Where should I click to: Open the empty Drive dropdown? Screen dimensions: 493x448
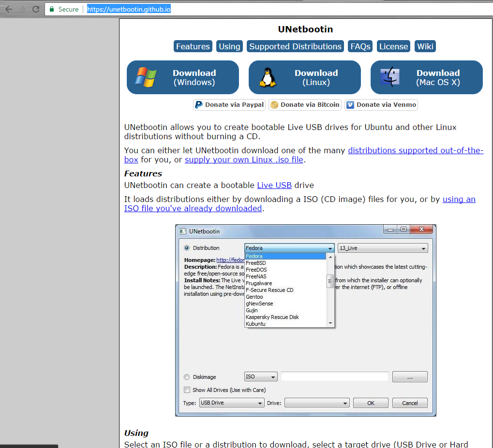[x=317, y=403]
